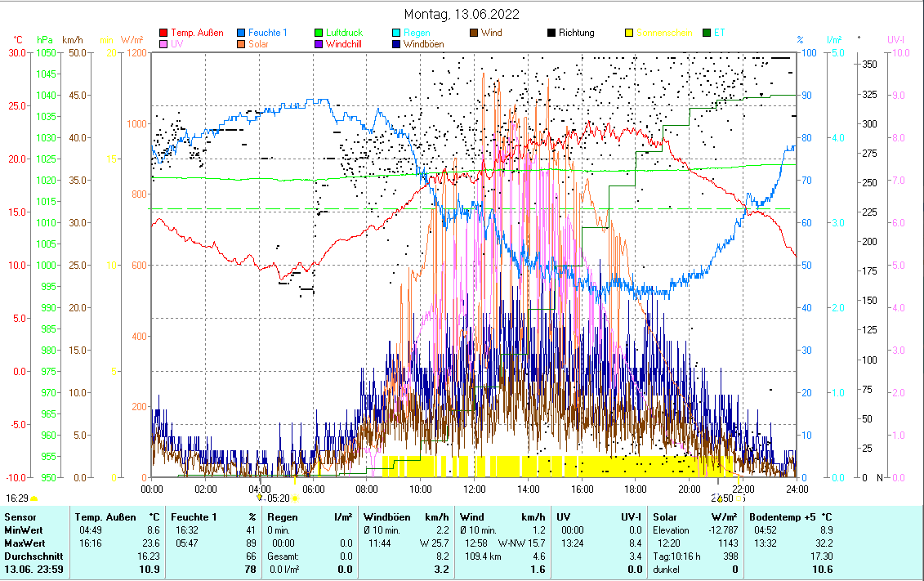Click the Solar legend label
Screen dimensions: 924x581
(258, 44)
